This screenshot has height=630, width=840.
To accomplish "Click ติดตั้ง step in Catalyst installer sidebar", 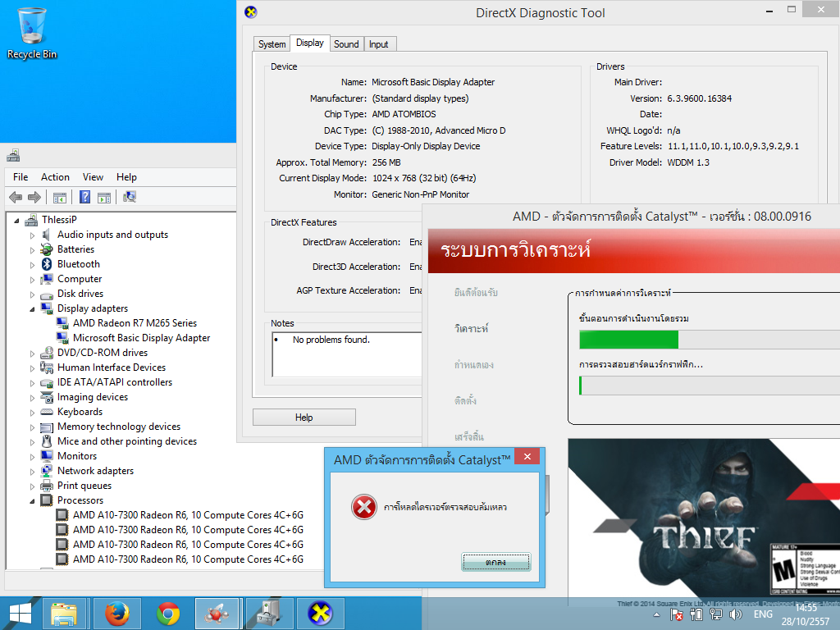I will click(465, 400).
